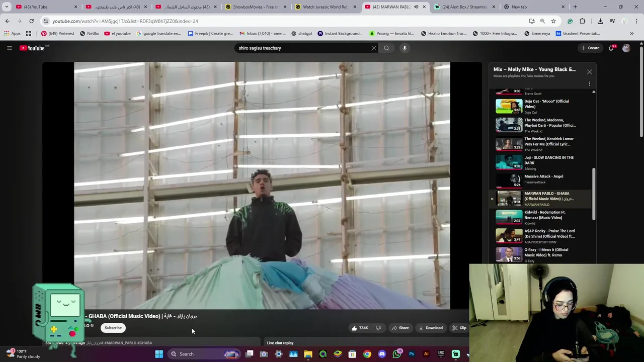Screen dimensions: 644x362
Task: Switch to the ShowboxMovies tab
Action: [256, 7]
